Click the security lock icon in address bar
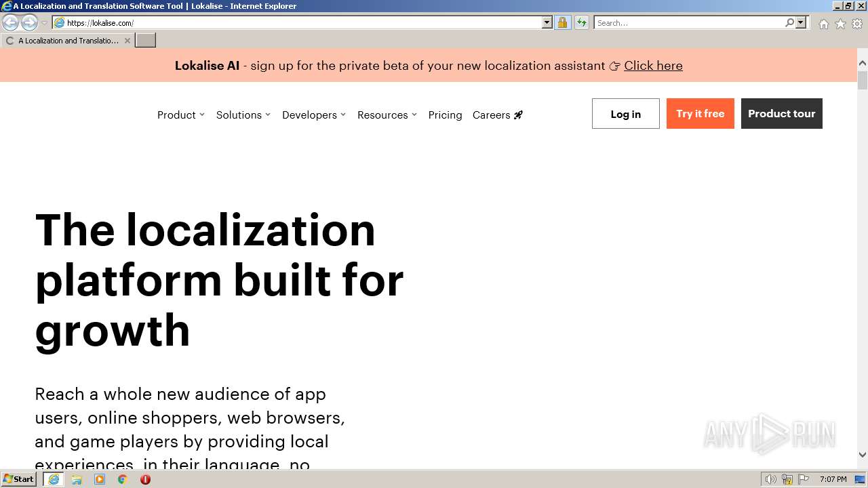The width and height of the screenshot is (868, 488). click(562, 22)
